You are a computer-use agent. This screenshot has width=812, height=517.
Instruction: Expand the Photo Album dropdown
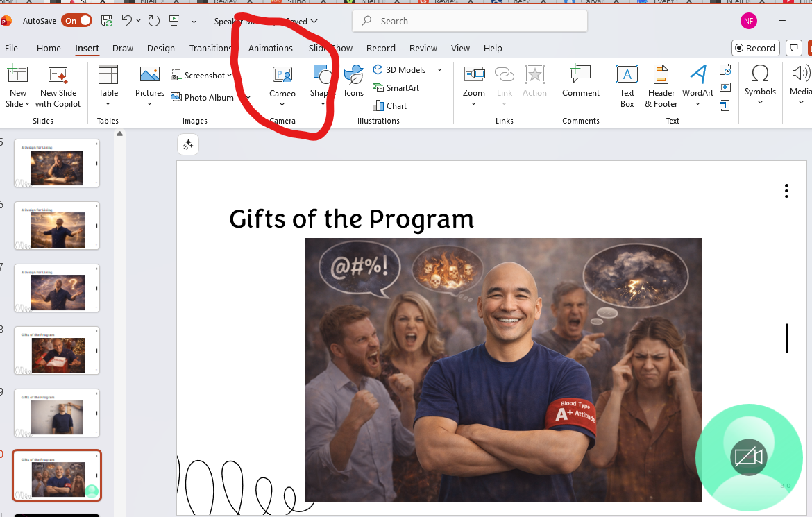[x=246, y=97]
